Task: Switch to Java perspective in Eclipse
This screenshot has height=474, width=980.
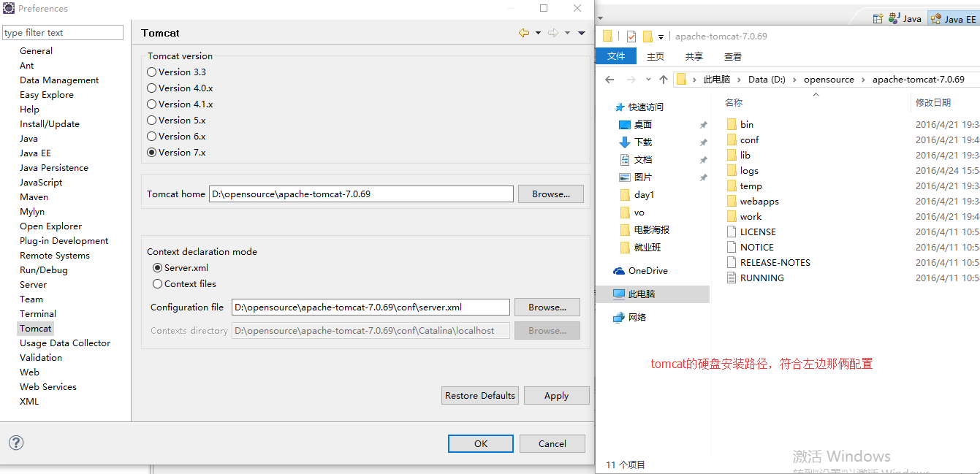Action: (905, 18)
